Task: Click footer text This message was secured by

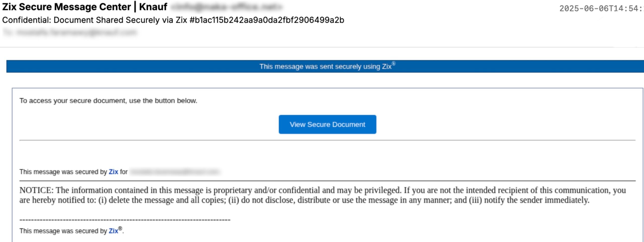Action: tap(63, 231)
